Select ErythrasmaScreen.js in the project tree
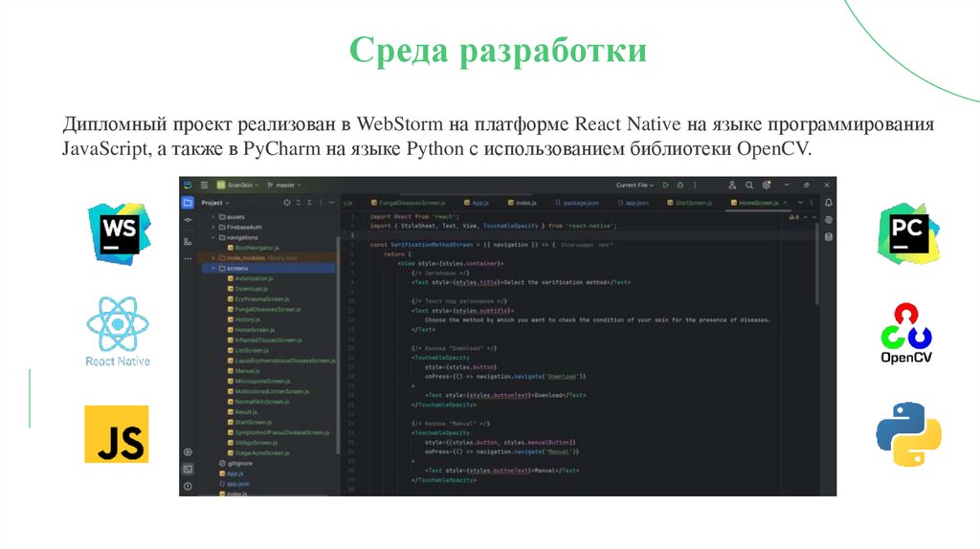 click(258, 299)
